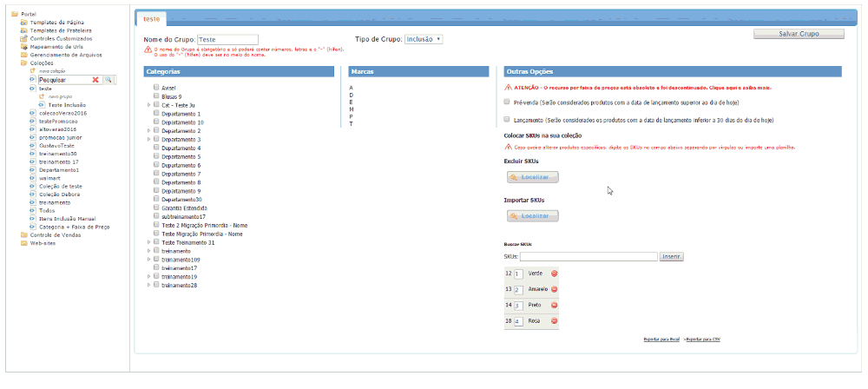This screenshot has width=868, height=389.
Task: Click the Exportar para CSV link
Action: [703, 339]
